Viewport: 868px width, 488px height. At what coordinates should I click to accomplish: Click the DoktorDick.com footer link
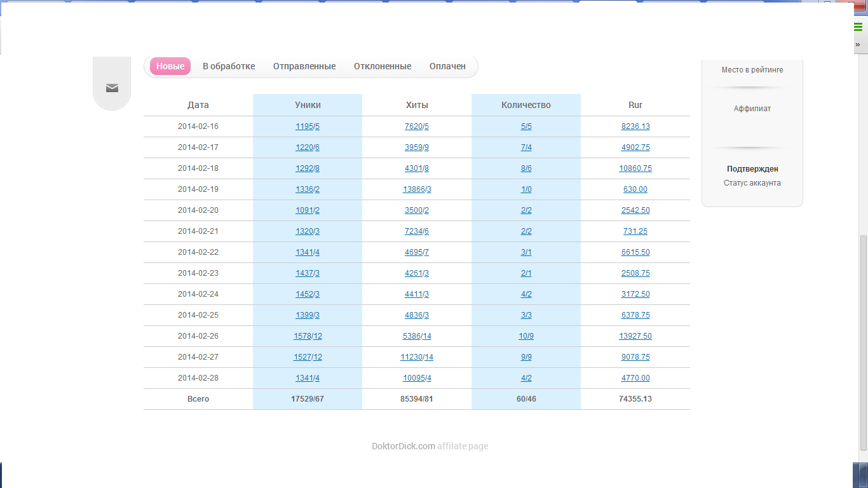[403, 446]
